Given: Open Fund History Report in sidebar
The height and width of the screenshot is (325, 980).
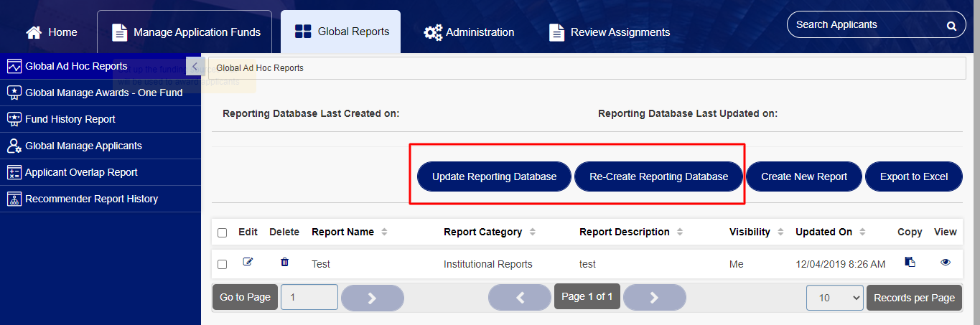Looking at the screenshot, I should (x=70, y=119).
